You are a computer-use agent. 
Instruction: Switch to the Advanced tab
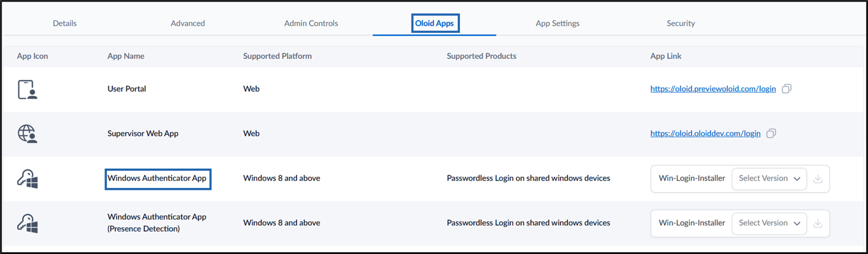pyautogui.click(x=188, y=23)
